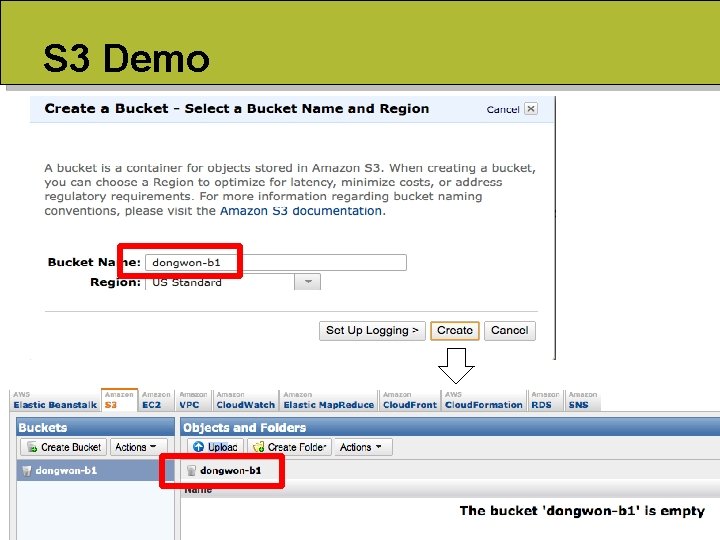
Task: Open the Buckets panel Actions dropdown
Action: (x=138, y=447)
